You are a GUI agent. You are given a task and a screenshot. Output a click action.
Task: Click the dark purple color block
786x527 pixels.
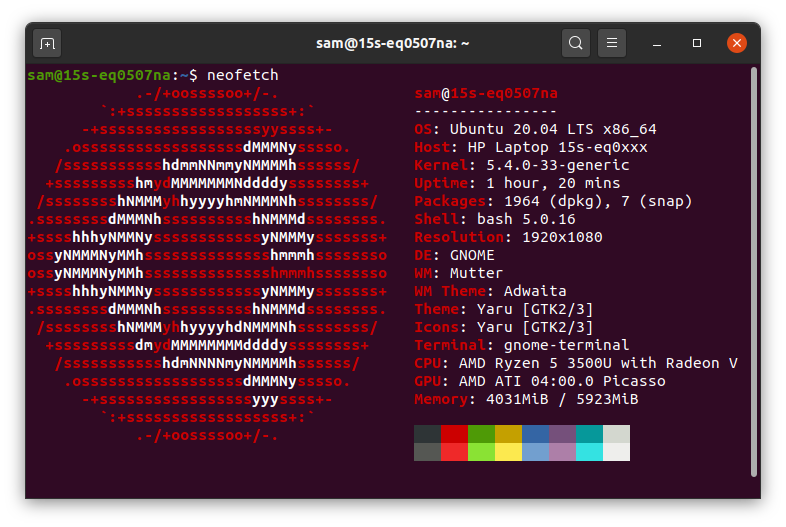[563, 434]
